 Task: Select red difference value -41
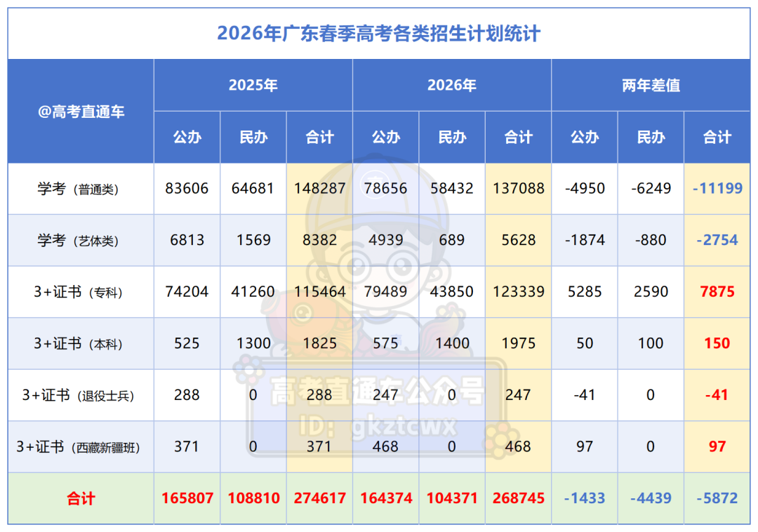click(717, 395)
